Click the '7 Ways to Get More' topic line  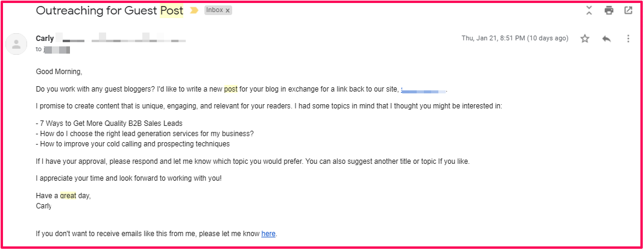(x=101, y=123)
